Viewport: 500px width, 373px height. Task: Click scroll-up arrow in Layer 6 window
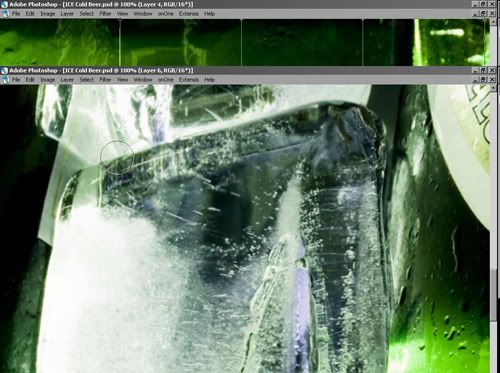(x=494, y=88)
